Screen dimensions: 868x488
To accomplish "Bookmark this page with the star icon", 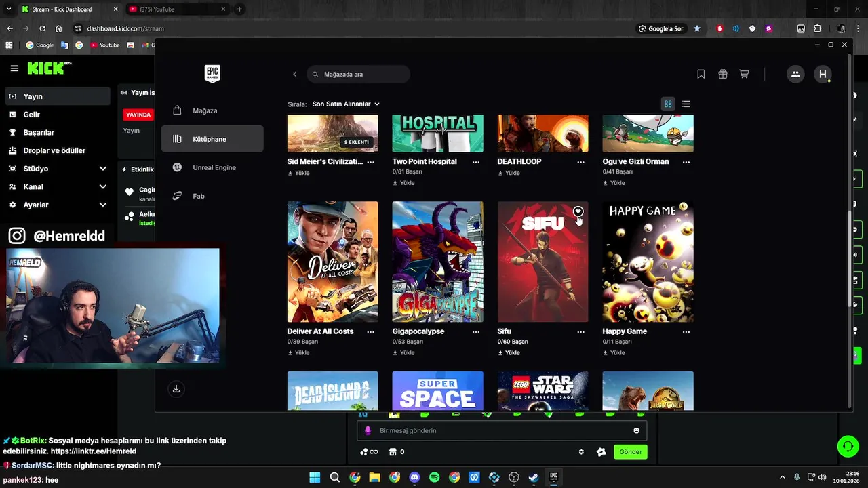I will tap(697, 28).
